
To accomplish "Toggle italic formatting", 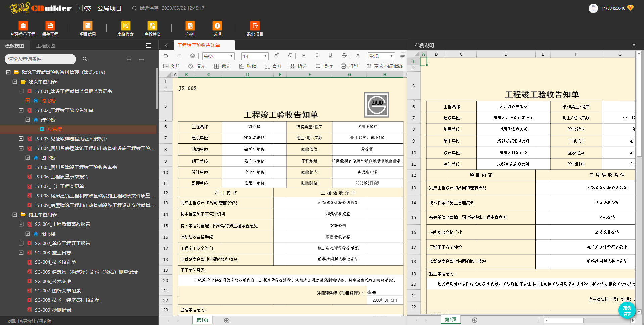I will (317, 56).
